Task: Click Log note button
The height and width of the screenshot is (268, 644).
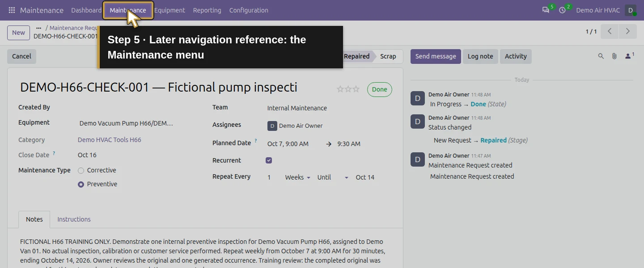Action: pyautogui.click(x=480, y=56)
